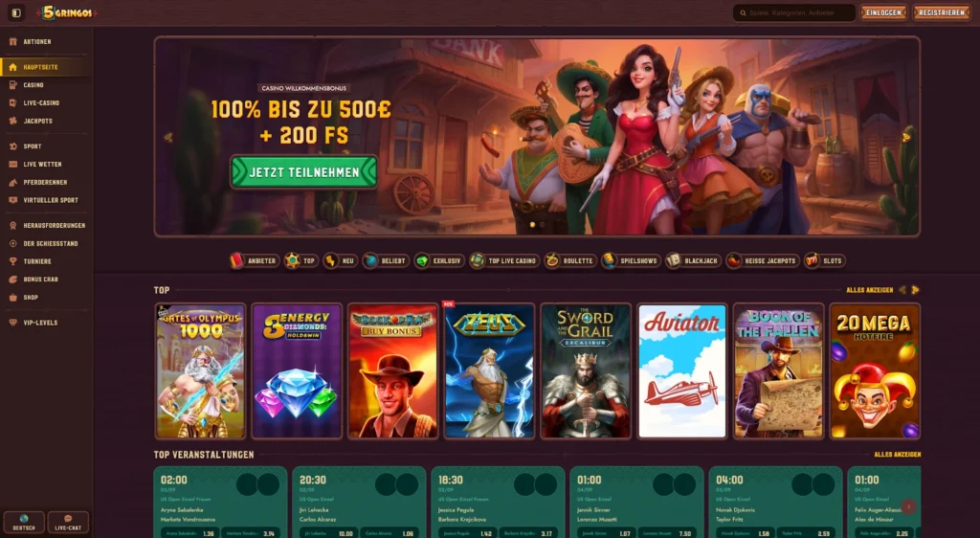Open the Live-Chat bubble button
Image resolution: width=980 pixels, height=538 pixels.
click(68, 523)
